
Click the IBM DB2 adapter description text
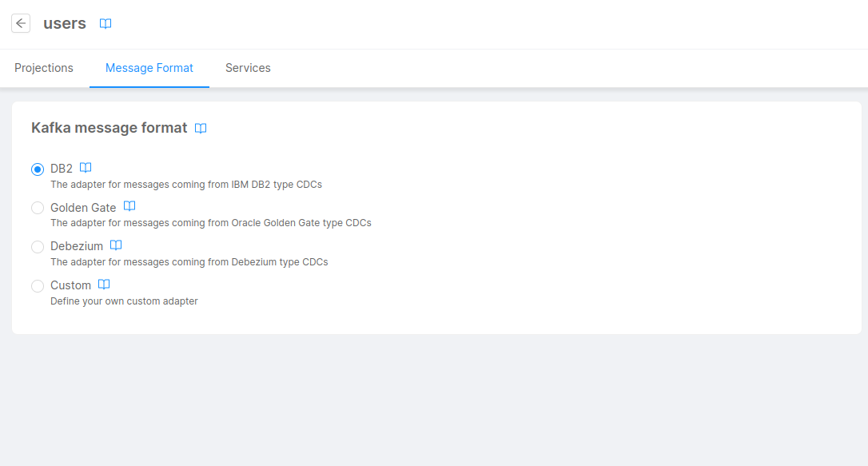tap(186, 184)
